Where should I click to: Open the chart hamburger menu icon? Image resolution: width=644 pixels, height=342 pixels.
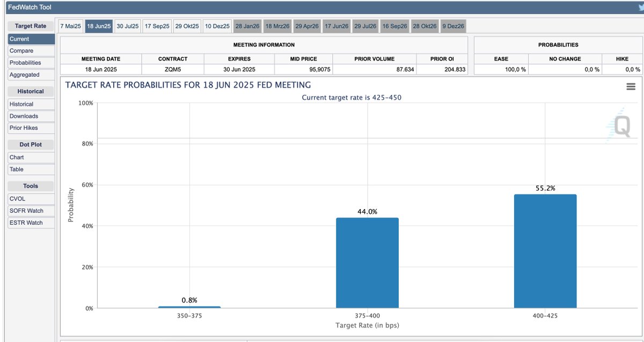[x=631, y=87]
